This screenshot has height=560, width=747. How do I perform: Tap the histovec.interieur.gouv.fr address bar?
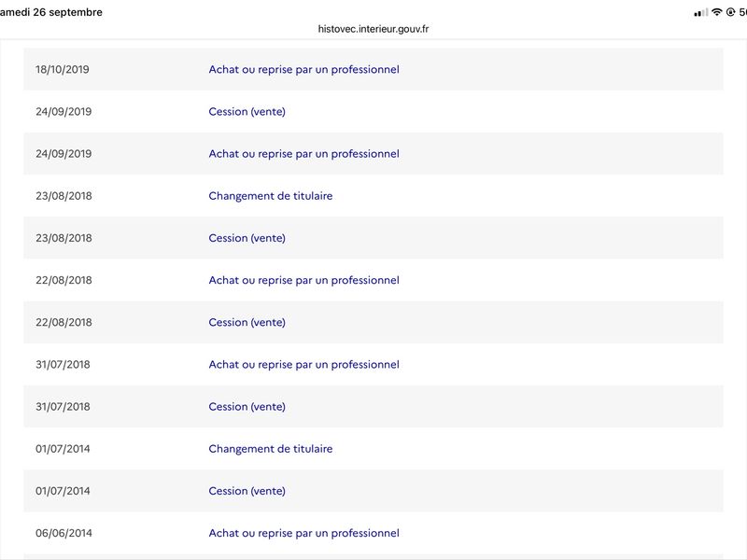(x=373, y=29)
